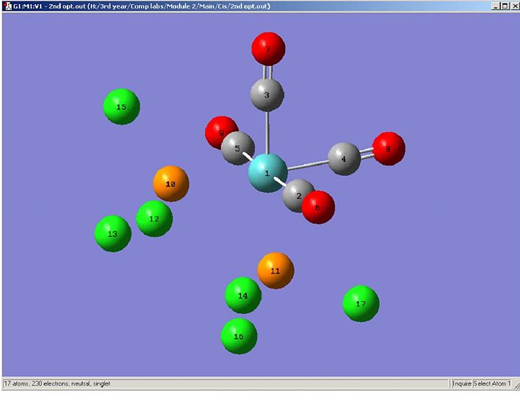Select orange atom 10
The height and width of the screenshot is (420, 520).
click(171, 184)
